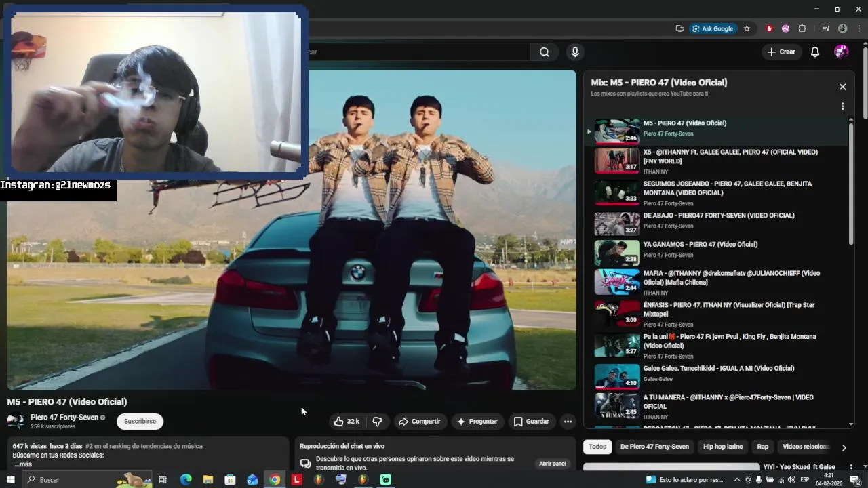Image resolution: width=868 pixels, height=488 pixels.
Task: Select the Todos filter chip
Action: coord(597,447)
